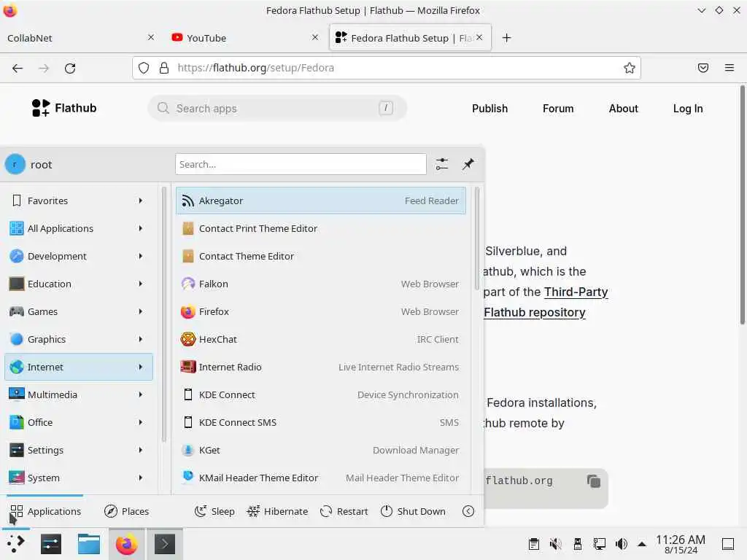
Task: Open the Forum link
Action: coord(558,109)
